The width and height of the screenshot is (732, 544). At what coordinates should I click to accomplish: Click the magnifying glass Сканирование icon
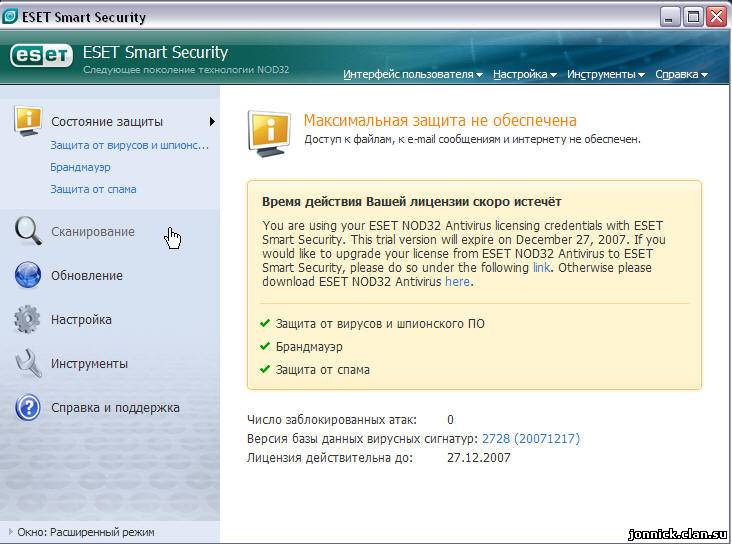click(x=28, y=231)
